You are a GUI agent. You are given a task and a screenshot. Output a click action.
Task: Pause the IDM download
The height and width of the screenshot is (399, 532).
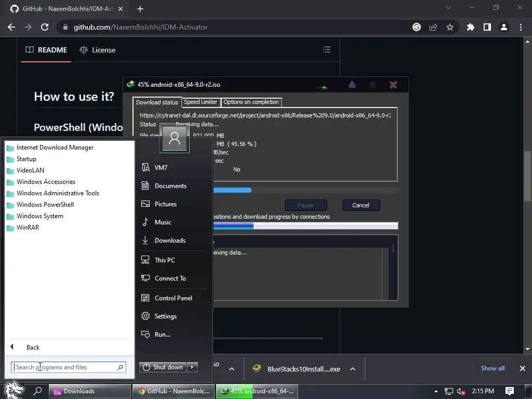point(305,205)
